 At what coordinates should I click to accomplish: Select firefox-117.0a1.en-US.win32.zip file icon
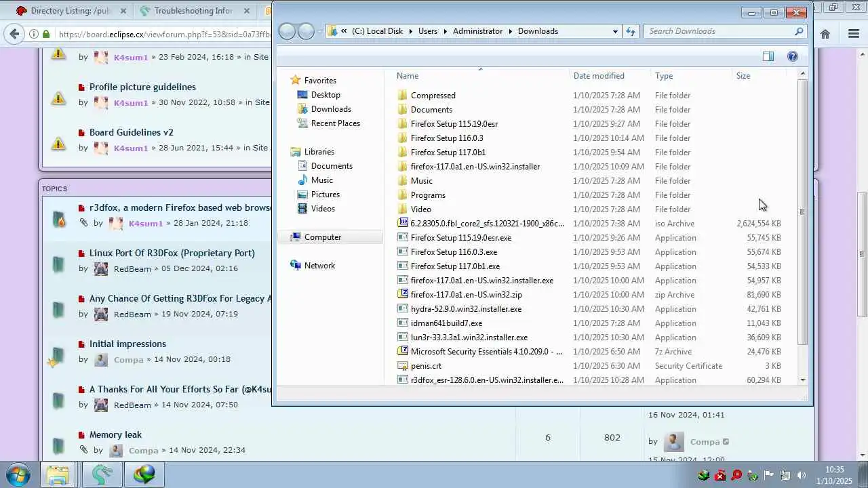pyautogui.click(x=403, y=294)
